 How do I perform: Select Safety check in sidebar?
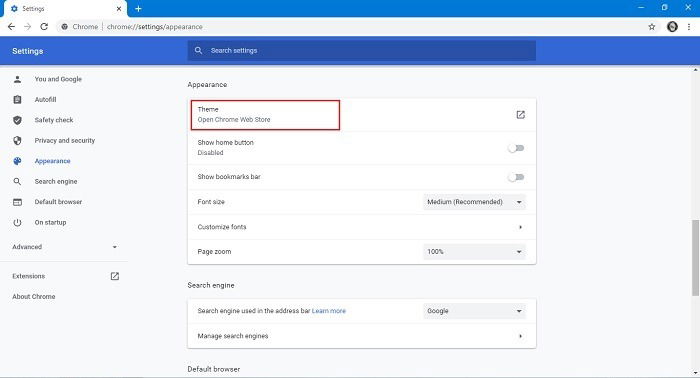click(x=54, y=120)
